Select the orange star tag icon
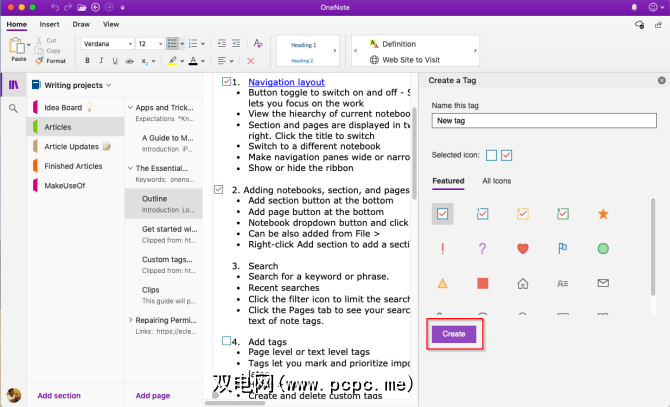Image resolution: width=670 pixels, height=407 pixels. pyautogui.click(x=603, y=214)
